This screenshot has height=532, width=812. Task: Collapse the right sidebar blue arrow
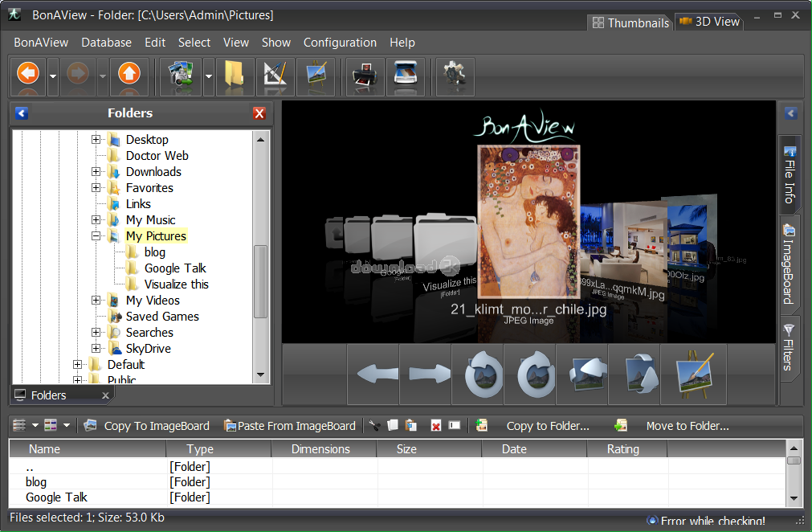(790, 113)
